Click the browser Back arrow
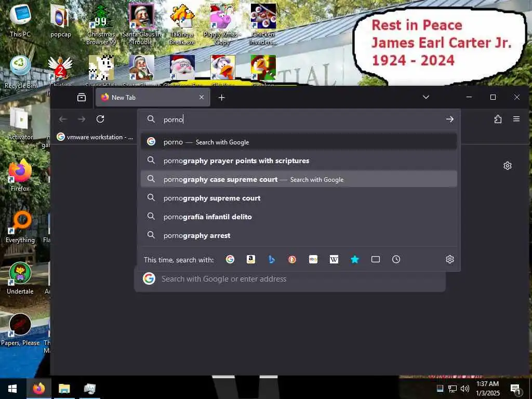This screenshot has height=399, width=532. (x=63, y=119)
